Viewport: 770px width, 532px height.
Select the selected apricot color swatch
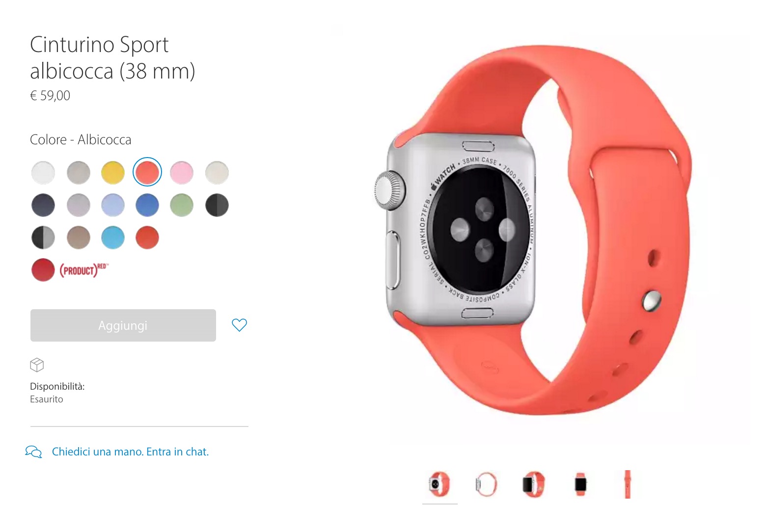tap(147, 172)
